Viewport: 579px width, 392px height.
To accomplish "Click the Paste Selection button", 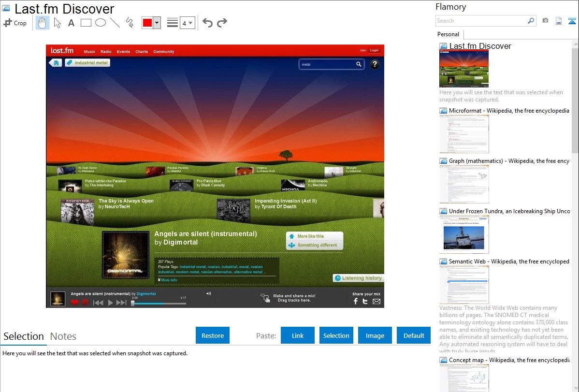I will pyautogui.click(x=336, y=335).
